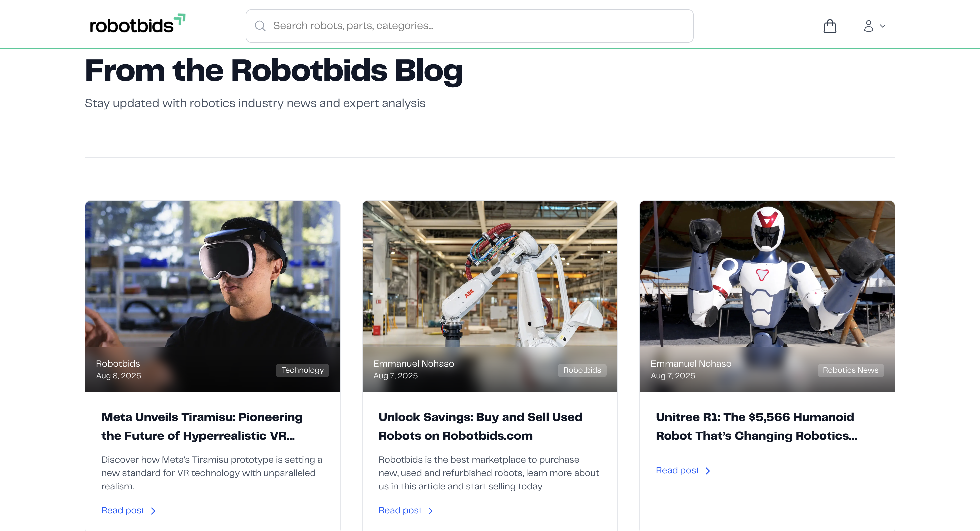The height and width of the screenshot is (531, 980).
Task: Open the shopping bag cart icon
Action: click(830, 26)
